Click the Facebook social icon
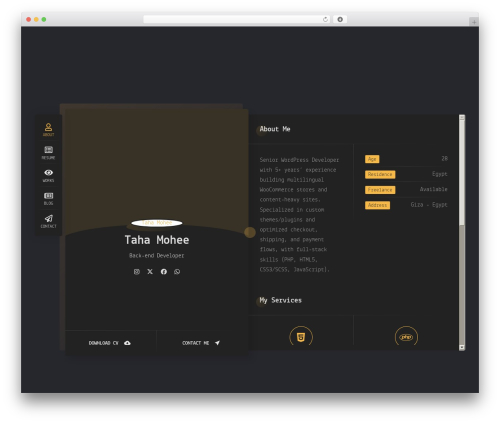Image resolution: width=500 pixels, height=423 pixels. pos(164,272)
